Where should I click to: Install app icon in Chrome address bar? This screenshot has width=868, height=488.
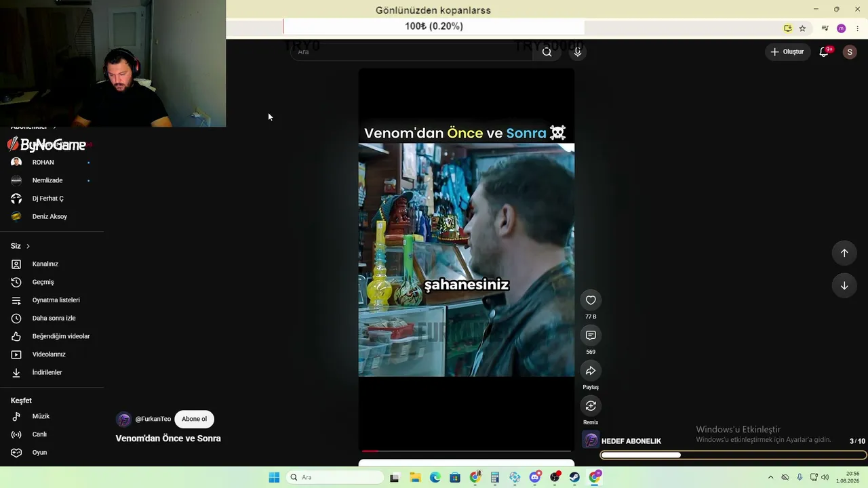(x=787, y=28)
